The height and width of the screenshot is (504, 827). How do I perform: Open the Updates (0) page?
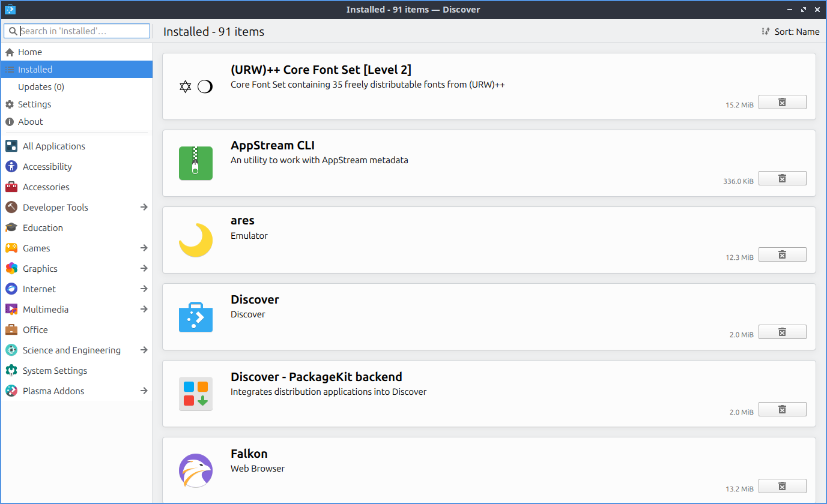pyautogui.click(x=41, y=87)
